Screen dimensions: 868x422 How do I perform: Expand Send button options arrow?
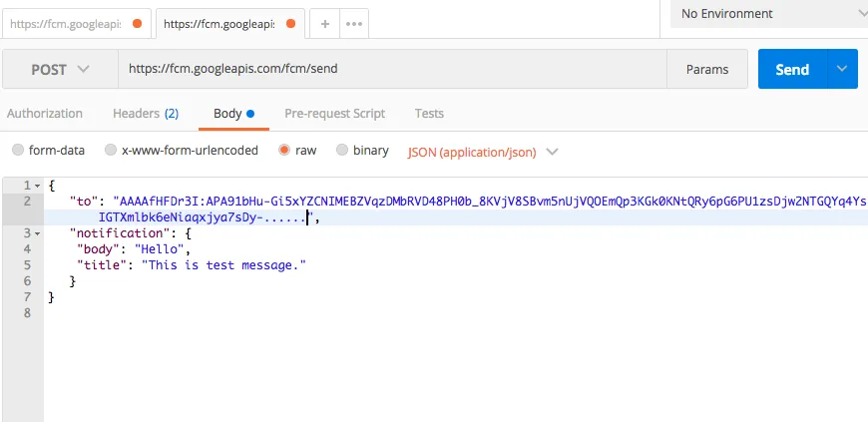click(x=842, y=69)
